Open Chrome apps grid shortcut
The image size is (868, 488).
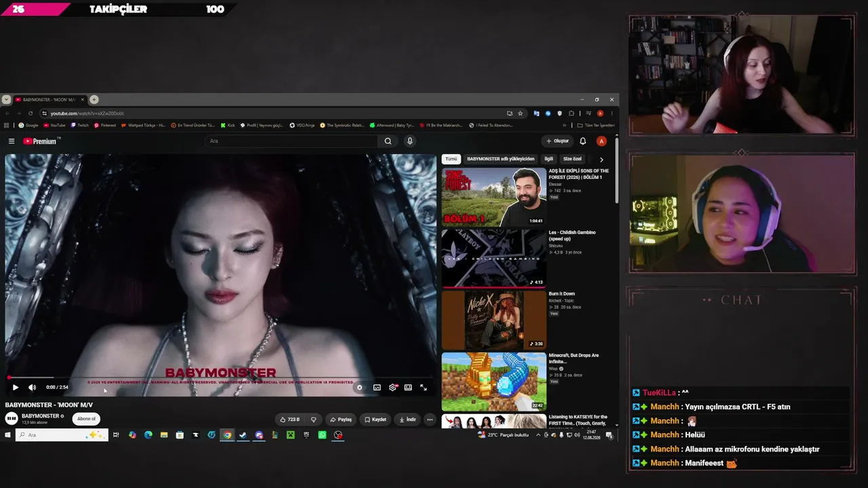[7, 125]
